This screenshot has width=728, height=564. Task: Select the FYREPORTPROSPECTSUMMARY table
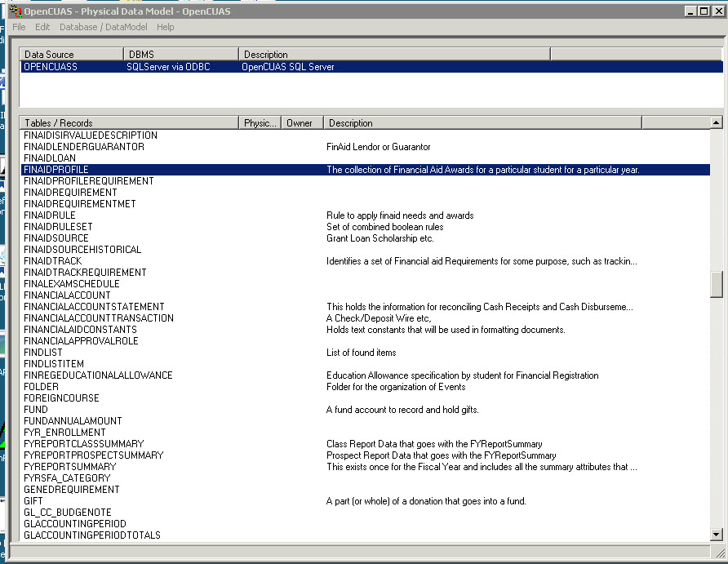pos(94,455)
